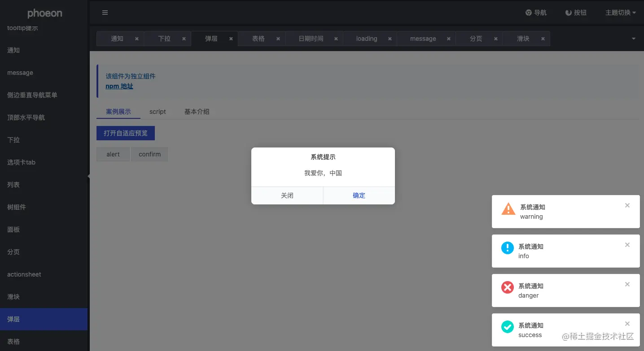Viewport: 644px width, 351px height.
Task: Open 滑块 in the sidebar
Action: [44, 297]
